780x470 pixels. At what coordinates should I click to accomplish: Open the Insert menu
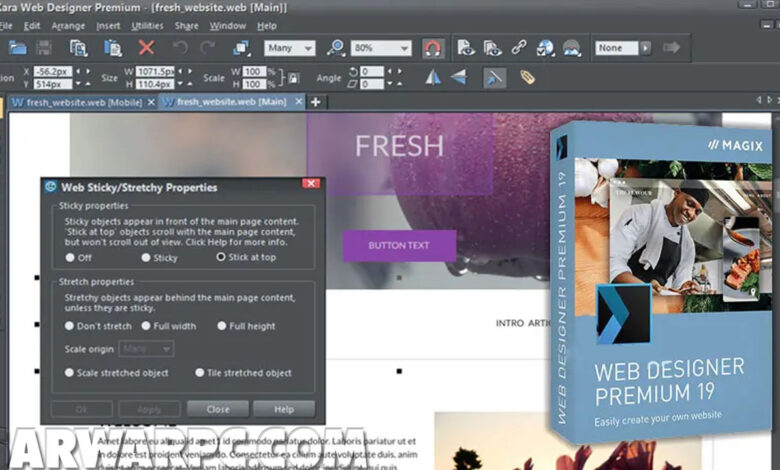(108, 26)
